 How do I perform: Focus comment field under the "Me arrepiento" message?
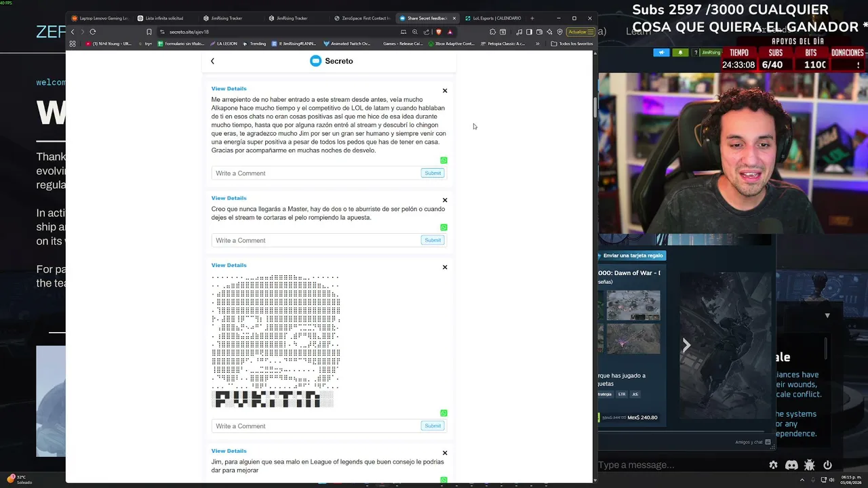[316, 174]
